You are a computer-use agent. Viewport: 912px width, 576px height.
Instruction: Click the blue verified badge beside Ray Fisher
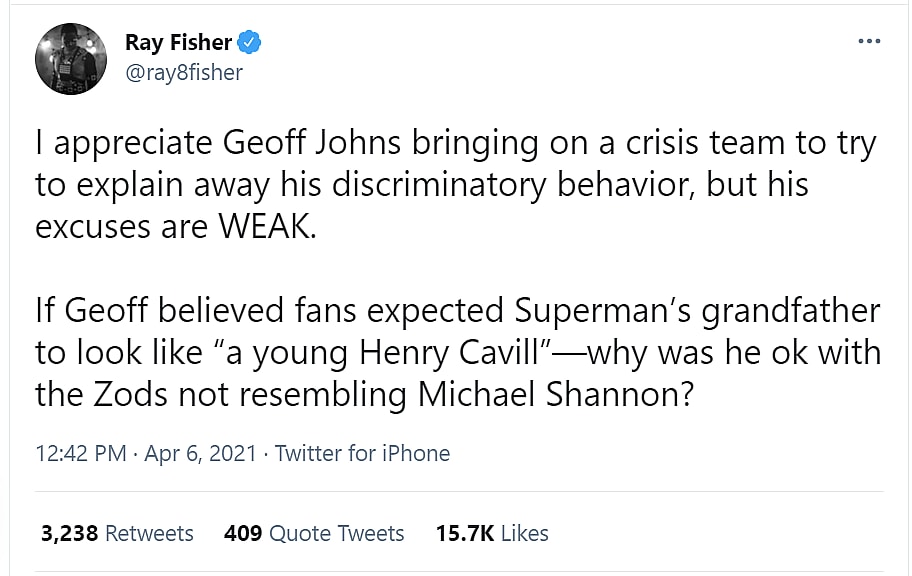pyautogui.click(x=250, y=43)
